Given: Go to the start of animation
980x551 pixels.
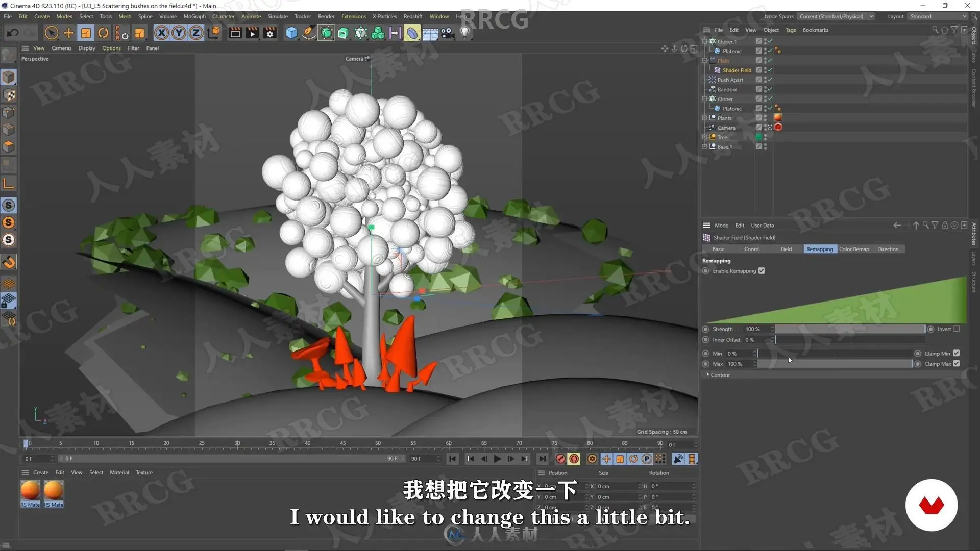Looking at the screenshot, I should pyautogui.click(x=452, y=459).
